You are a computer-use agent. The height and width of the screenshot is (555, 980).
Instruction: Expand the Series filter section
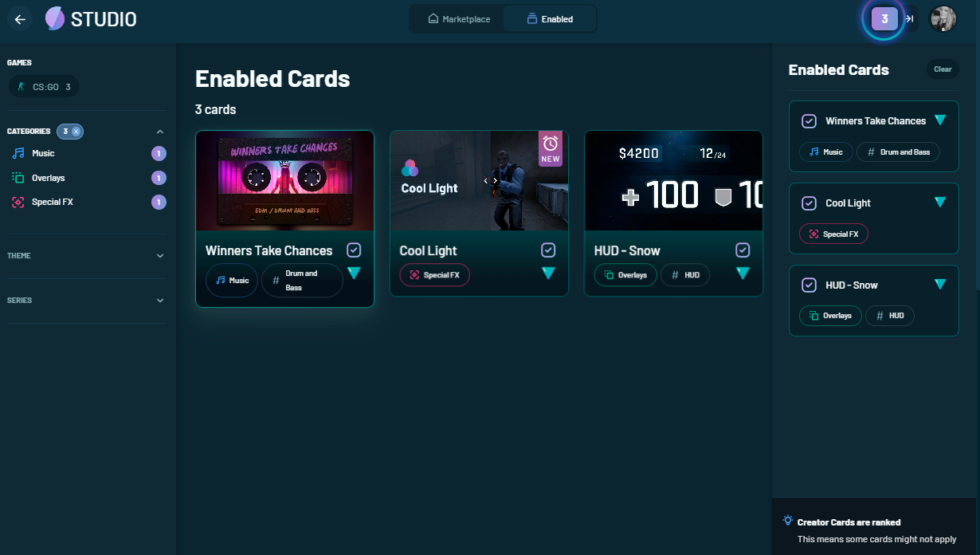pyautogui.click(x=160, y=301)
